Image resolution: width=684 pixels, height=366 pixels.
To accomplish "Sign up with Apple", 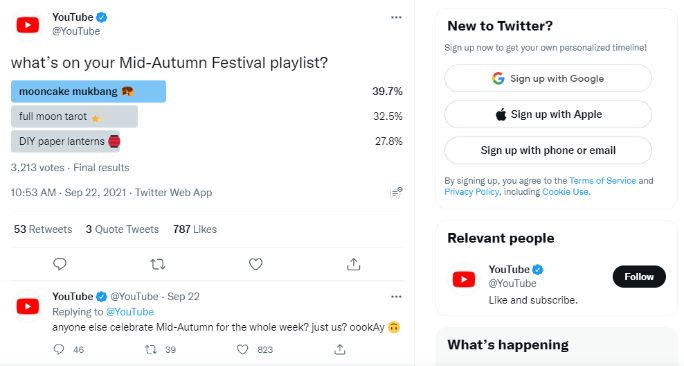I will click(548, 114).
